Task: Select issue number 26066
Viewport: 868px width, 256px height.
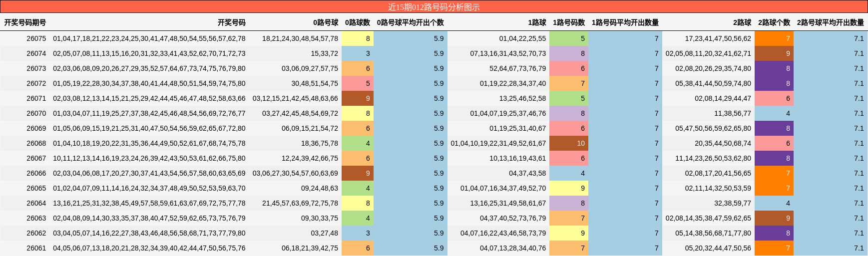Action: (36, 173)
